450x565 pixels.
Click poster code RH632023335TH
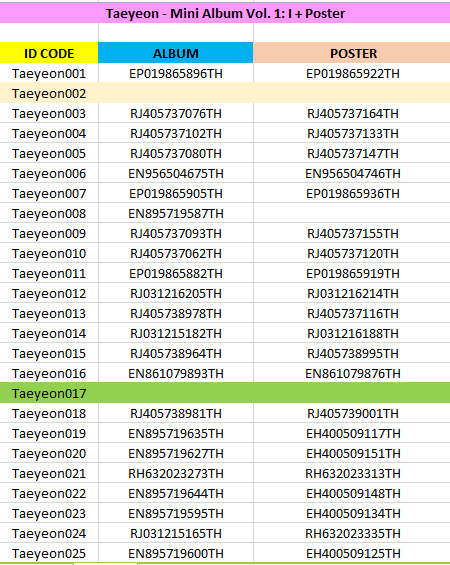(x=353, y=533)
